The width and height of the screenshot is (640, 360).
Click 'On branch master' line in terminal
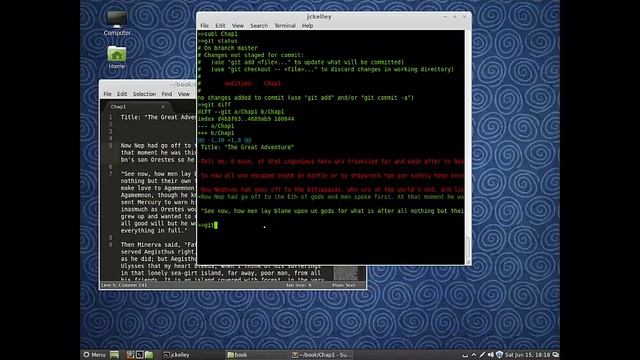227,48
